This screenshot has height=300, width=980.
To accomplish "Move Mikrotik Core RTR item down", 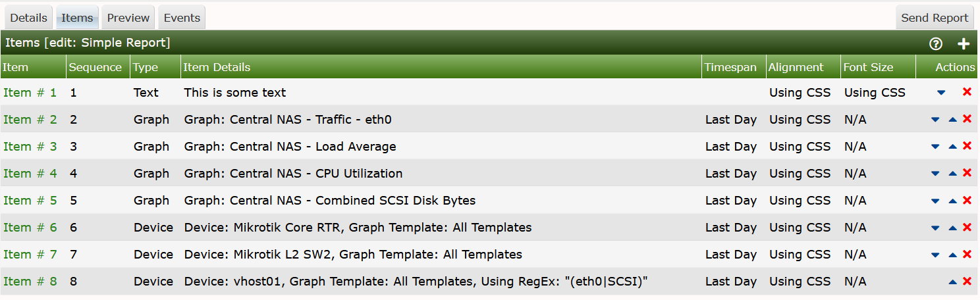I will click(935, 228).
